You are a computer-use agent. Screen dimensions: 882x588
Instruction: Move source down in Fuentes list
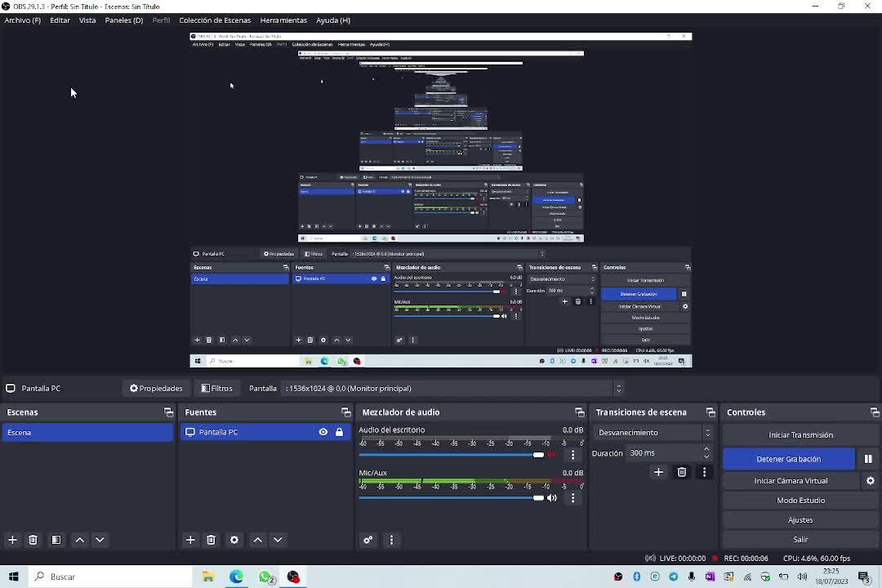pos(278,540)
